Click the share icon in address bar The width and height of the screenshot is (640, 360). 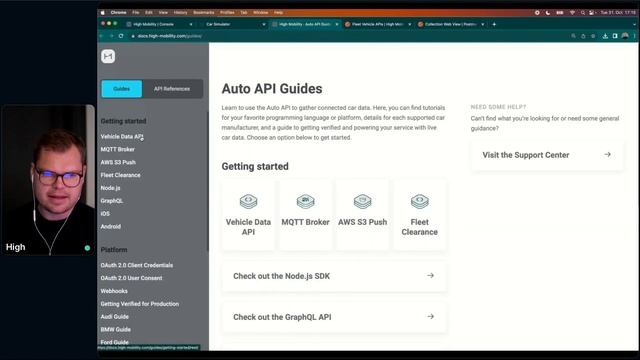[583, 36]
